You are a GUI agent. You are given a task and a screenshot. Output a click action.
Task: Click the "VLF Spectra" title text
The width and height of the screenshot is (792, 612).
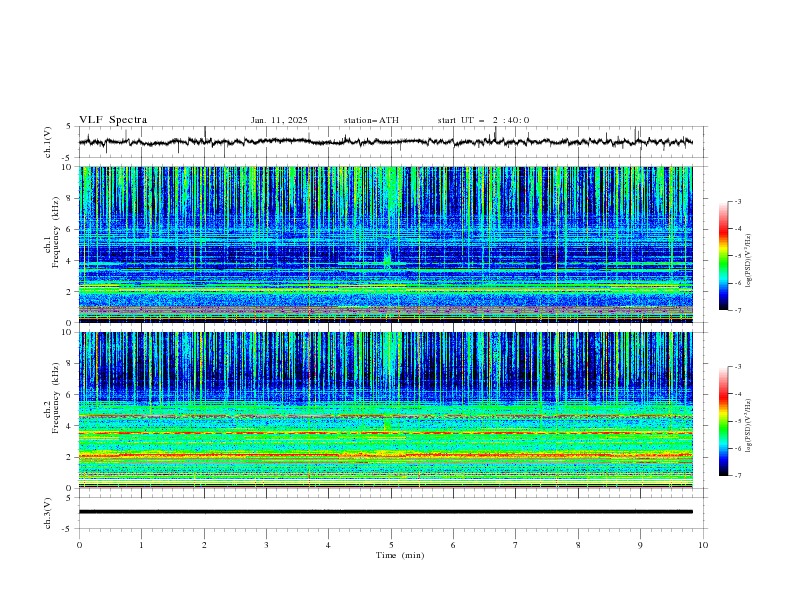click(x=113, y=120)
